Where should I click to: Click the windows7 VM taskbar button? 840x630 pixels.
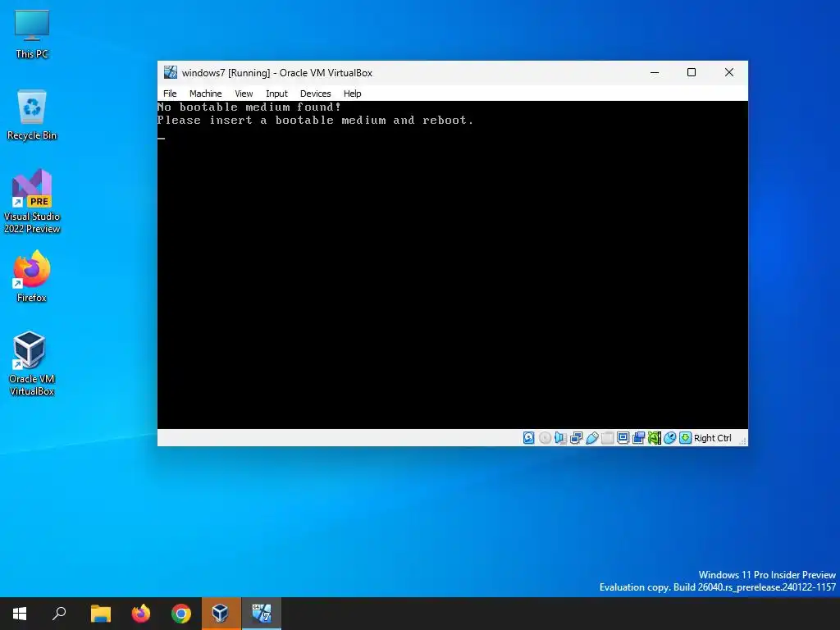[x=262, y=614]
